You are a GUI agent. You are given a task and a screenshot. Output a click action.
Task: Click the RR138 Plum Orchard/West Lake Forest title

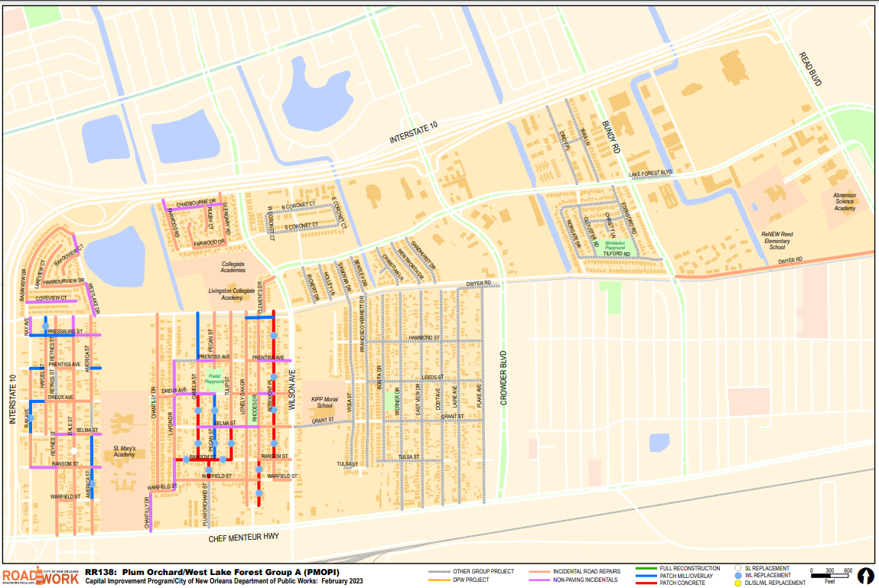click(x=212, y=572)
